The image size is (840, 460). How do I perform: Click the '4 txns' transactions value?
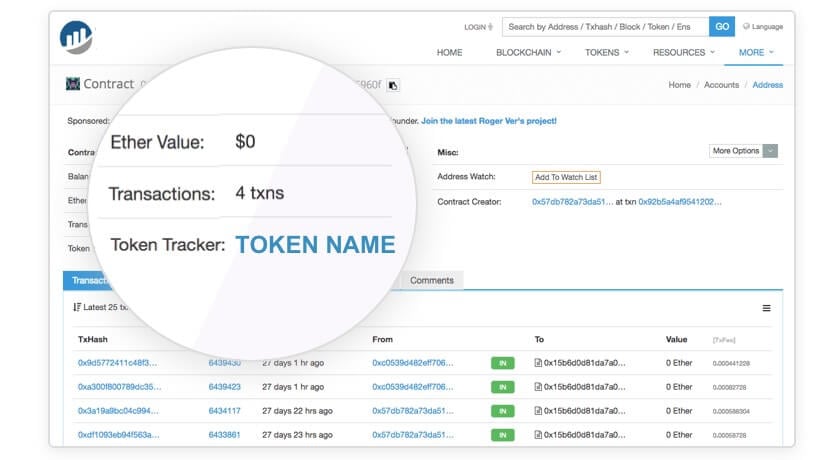click(x=260, y=193)
